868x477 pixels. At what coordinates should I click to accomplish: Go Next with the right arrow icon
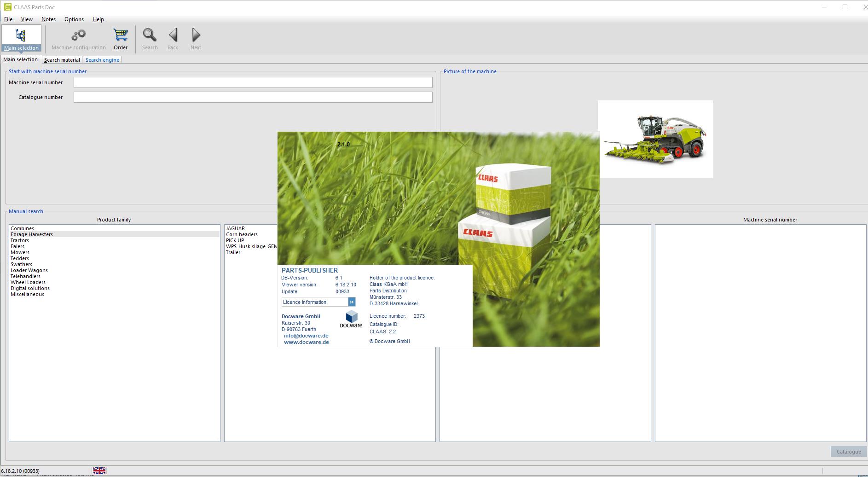196,35
